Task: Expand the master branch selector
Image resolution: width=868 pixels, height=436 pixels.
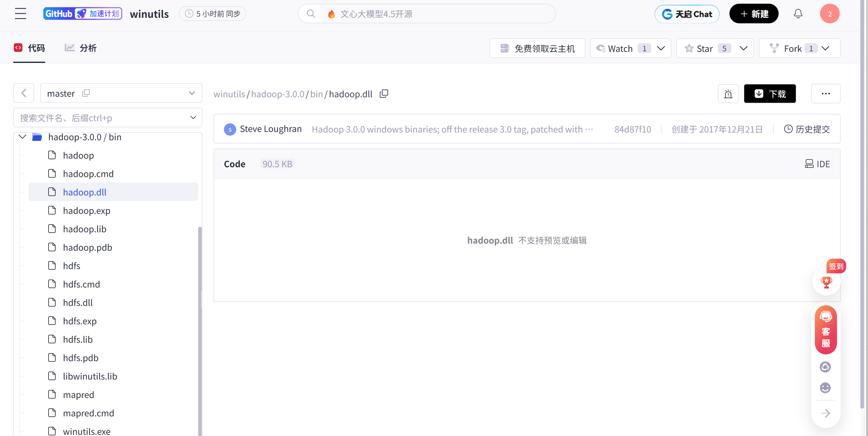Action: pyautogui.click(x=192, y=93)
